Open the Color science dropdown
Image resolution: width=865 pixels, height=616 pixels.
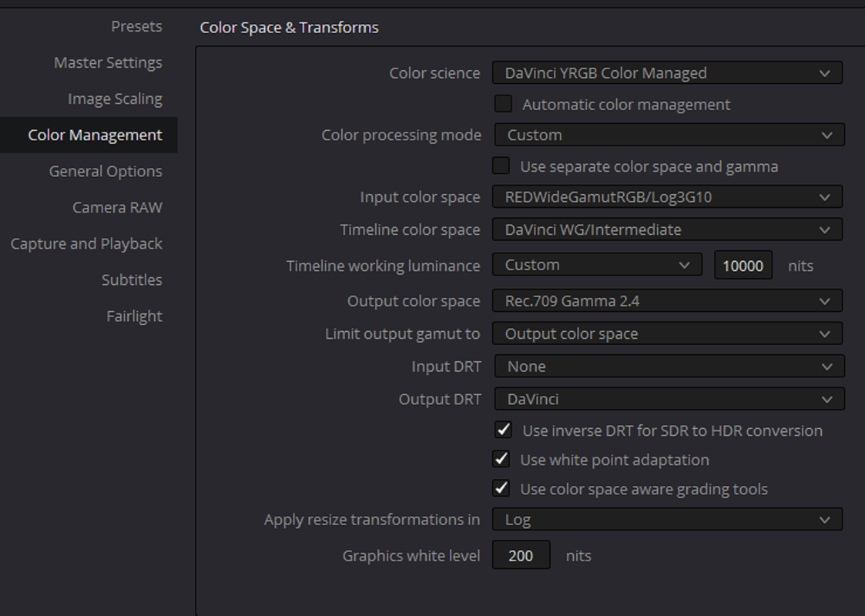click(667, 73)
